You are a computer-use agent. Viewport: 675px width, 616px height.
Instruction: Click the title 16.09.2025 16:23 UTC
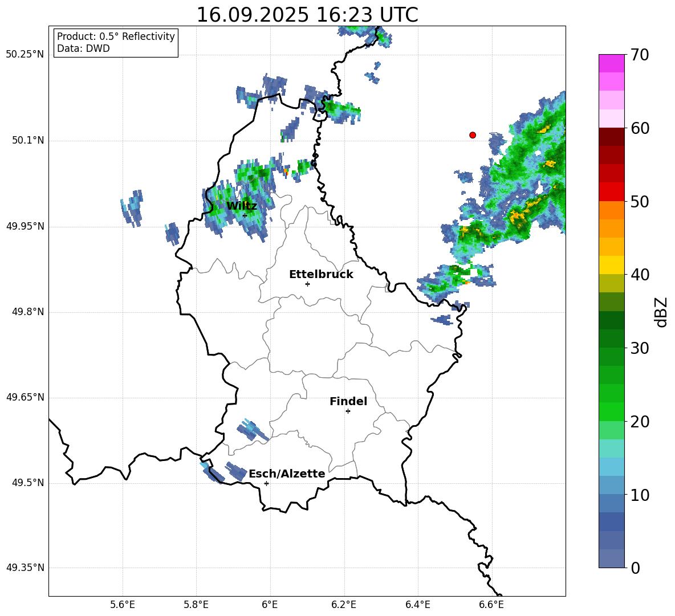pyautogui.click(x=307, y=15)
